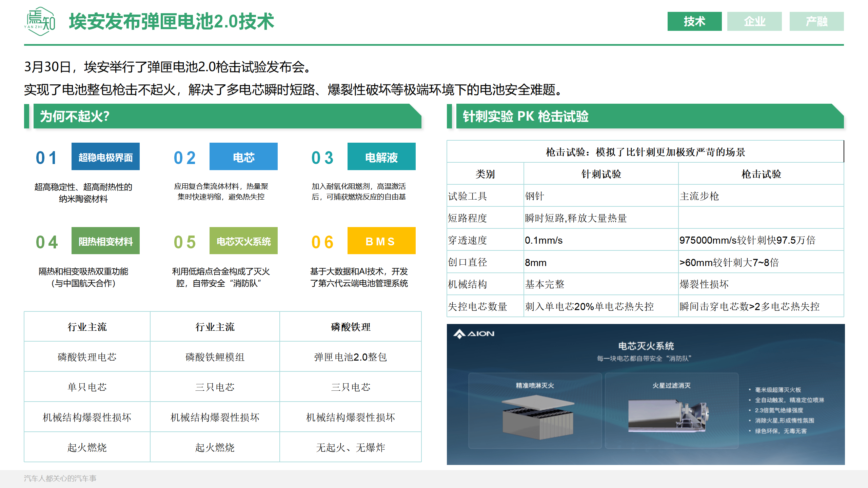Screen dimensions: 868x488
Task: Click the bullet 绿色环保，无毒无害
Action: coord(781,431)
